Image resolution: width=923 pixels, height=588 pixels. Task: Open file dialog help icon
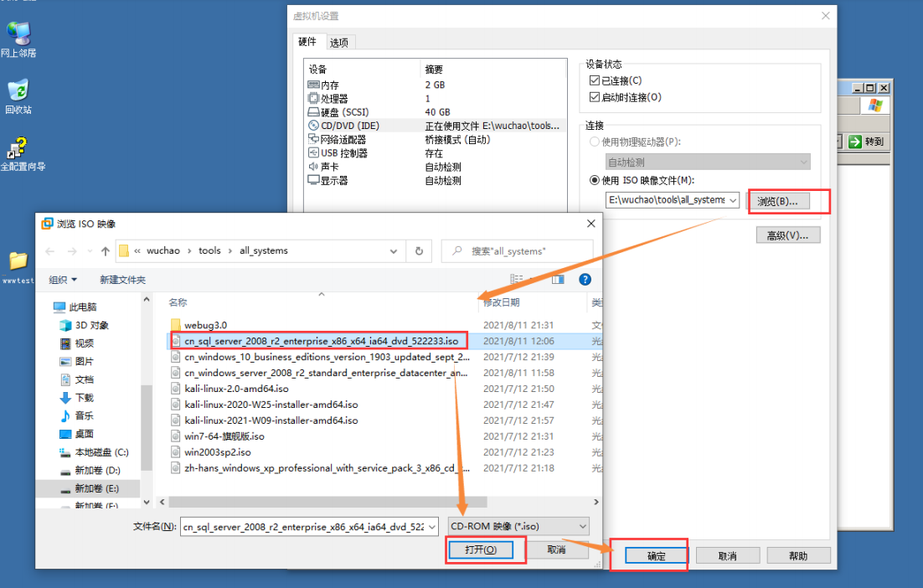(x=585, y=280)
